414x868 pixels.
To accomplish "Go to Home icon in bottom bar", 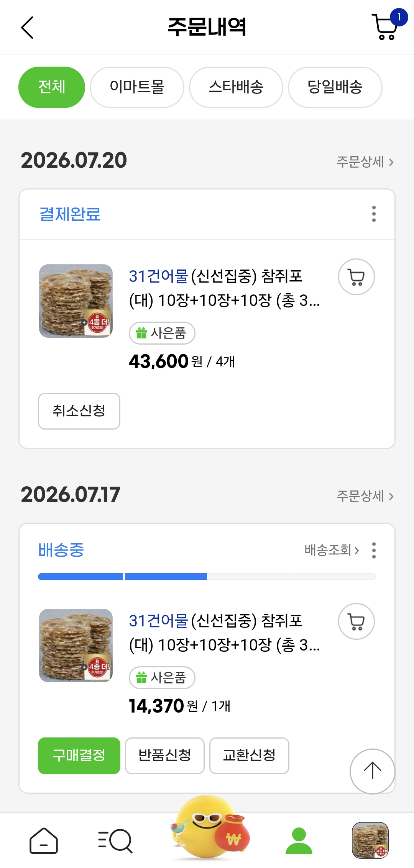I will [44, 840].
